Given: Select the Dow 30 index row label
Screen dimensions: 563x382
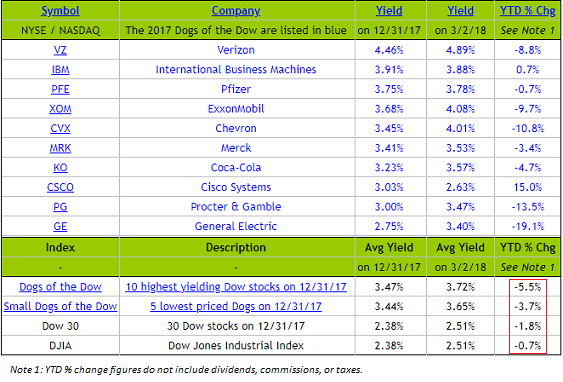Looking at the screenshot, I should (60, 326).
